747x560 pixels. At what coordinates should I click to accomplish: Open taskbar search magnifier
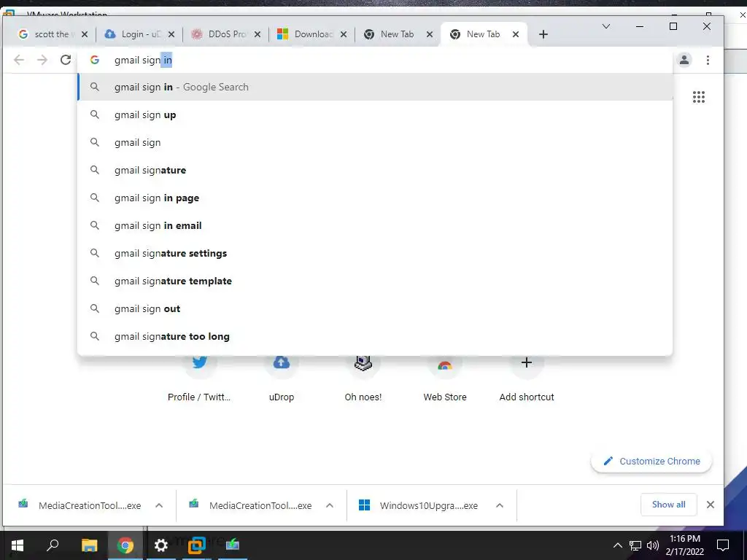pos(53,545)
